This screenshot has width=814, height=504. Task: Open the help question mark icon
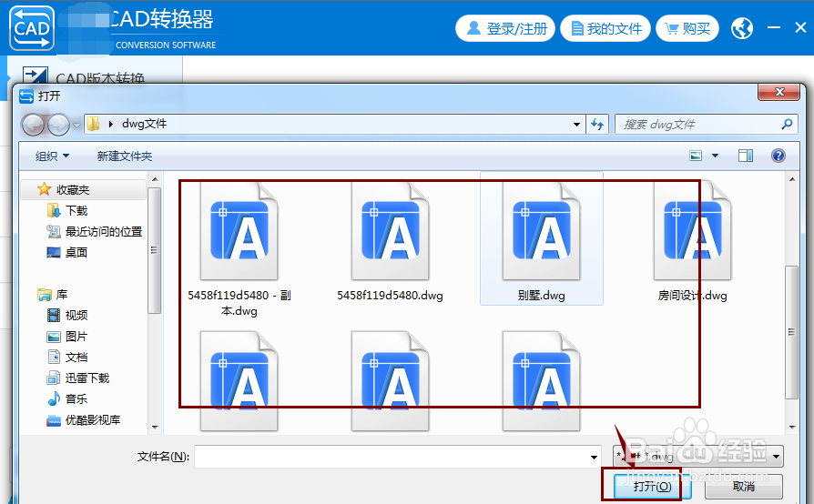click(778, 156)
